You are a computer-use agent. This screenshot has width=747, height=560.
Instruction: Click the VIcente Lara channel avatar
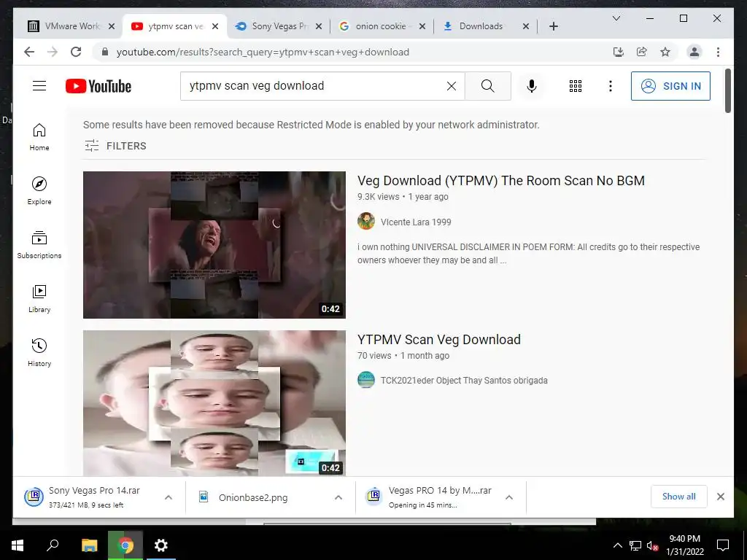tap(366, 222)
